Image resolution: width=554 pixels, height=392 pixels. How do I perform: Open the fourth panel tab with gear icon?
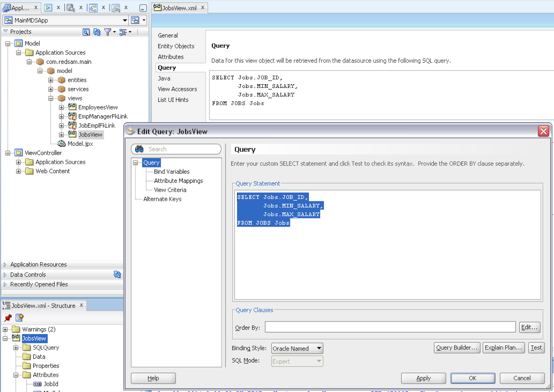coord(116,8)
